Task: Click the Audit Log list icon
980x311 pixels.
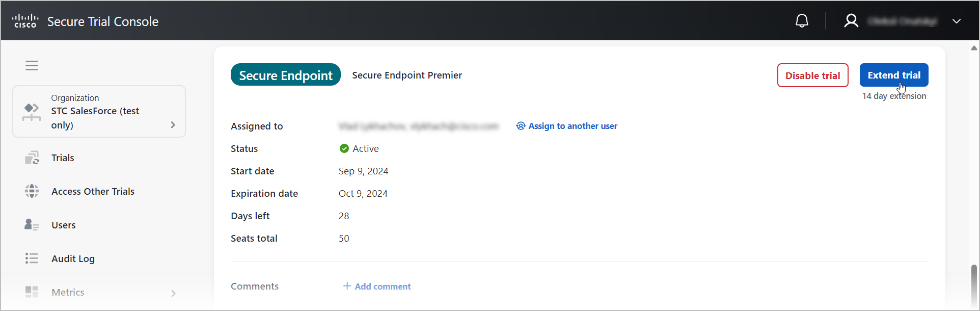Action: [32, 258]
